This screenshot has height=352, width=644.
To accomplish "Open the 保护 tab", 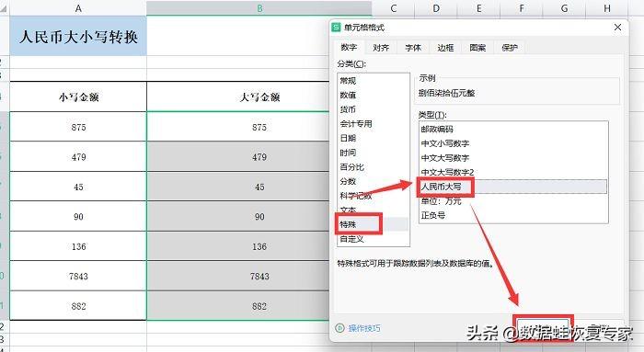I will pyautogui.click(x=510, y=48).
